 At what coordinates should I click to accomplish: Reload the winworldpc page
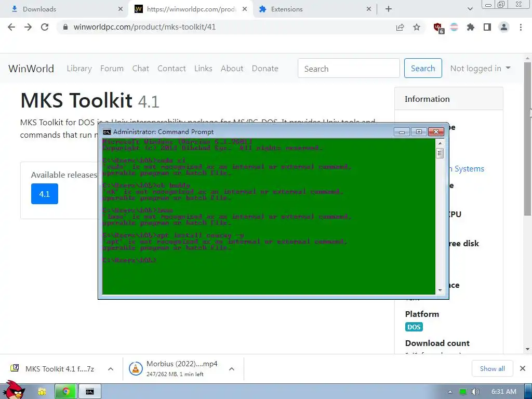pyautogui.click(x=45, y=27)
